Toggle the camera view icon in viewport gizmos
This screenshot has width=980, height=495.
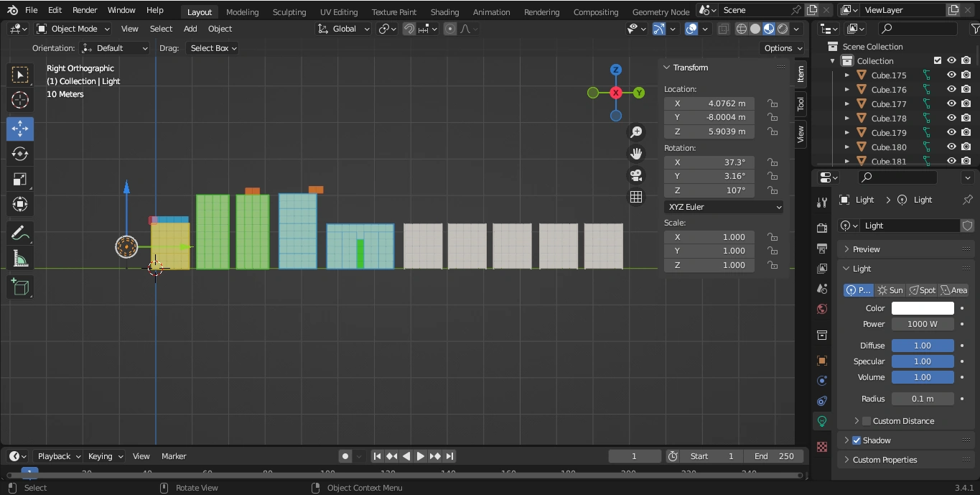(x=636, y=175)
